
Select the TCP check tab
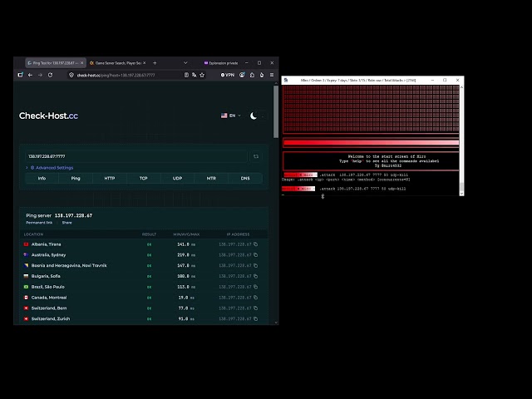[x=144, y=178]
